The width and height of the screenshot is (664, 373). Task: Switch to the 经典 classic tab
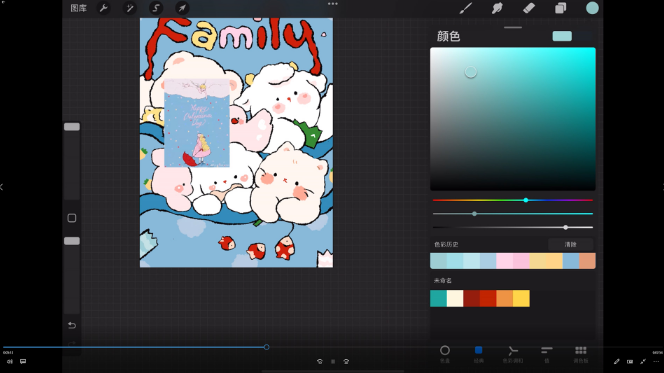click(x=479, y=354)
